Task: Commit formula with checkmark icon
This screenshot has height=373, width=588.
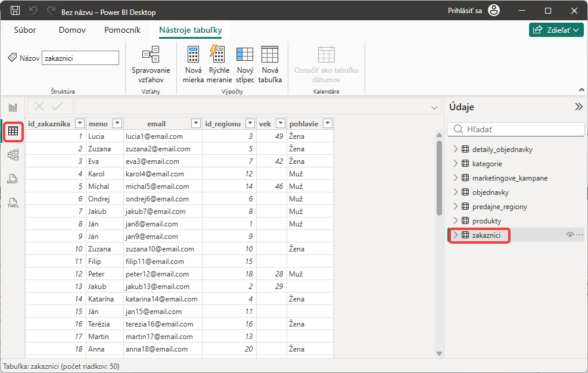Action: [x=57, y=106]
